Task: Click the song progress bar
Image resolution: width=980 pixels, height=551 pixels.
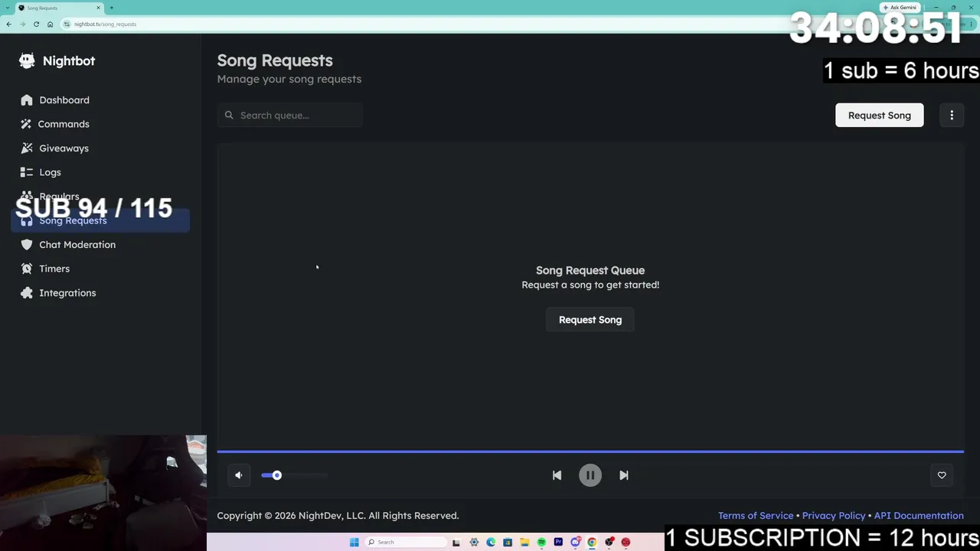Action: [x=590, y=452]
